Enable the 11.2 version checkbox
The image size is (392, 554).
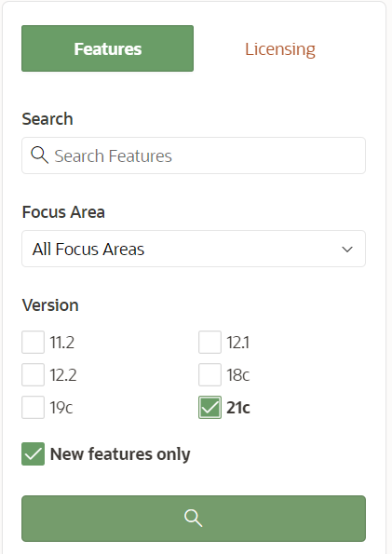(33, 342)
